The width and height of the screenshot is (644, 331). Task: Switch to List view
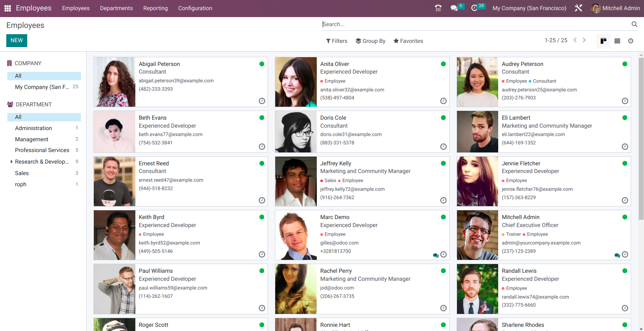pyautogui.click(x=617, y=41)
